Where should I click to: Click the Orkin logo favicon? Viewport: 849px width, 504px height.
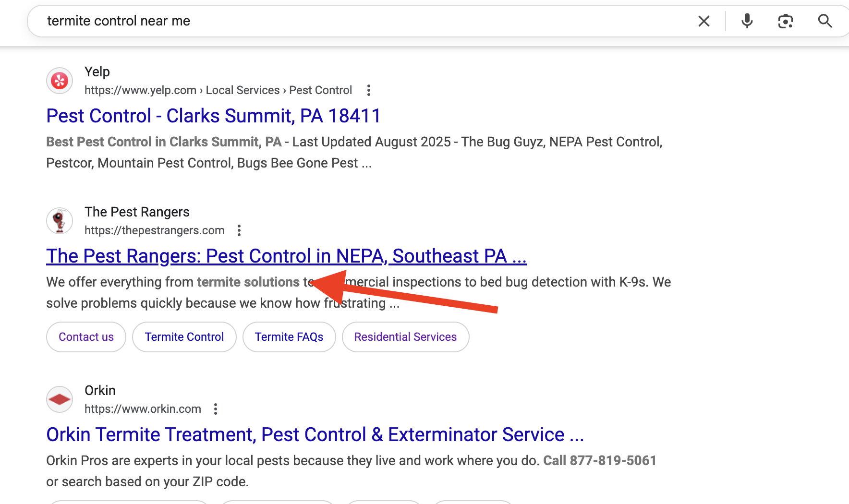pyautogui.click(x=60, y=399)
